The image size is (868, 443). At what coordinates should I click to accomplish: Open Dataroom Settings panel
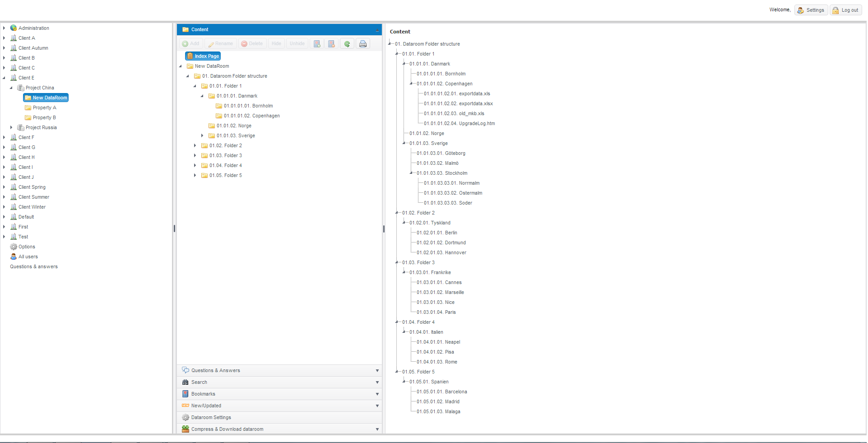click(x=211, y=417)
